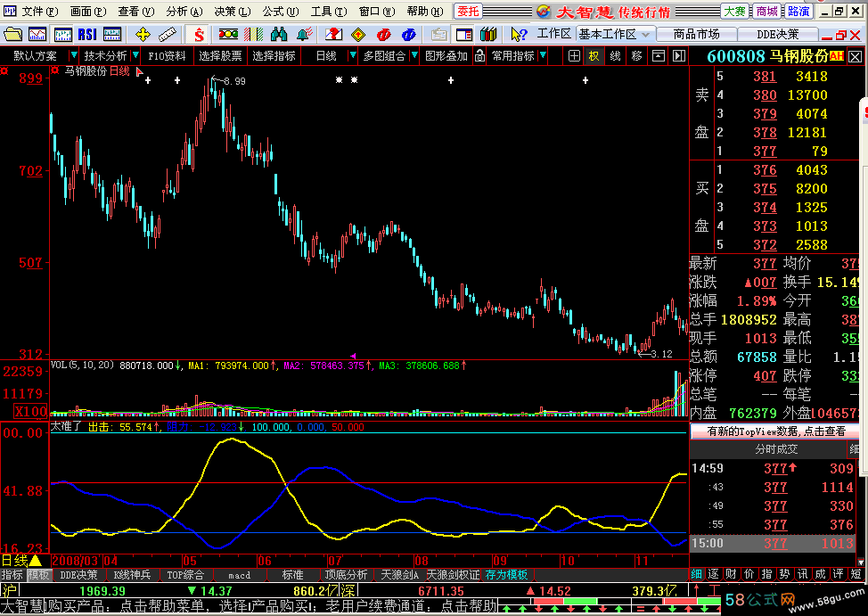Select the blue Phi icon
The image size is (868, 616).
click(408, 35)
